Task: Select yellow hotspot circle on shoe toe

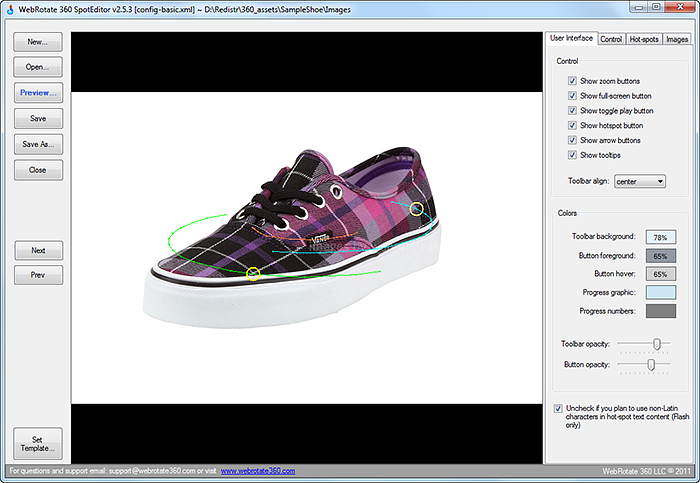Action: (x=253, y=274)
